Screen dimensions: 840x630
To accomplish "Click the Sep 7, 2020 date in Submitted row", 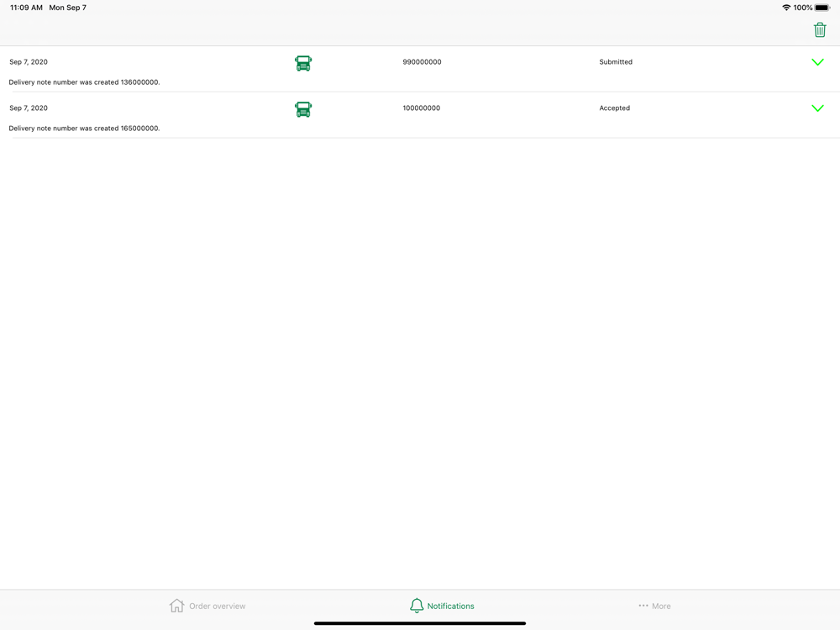I will click(x=29, y=62).
